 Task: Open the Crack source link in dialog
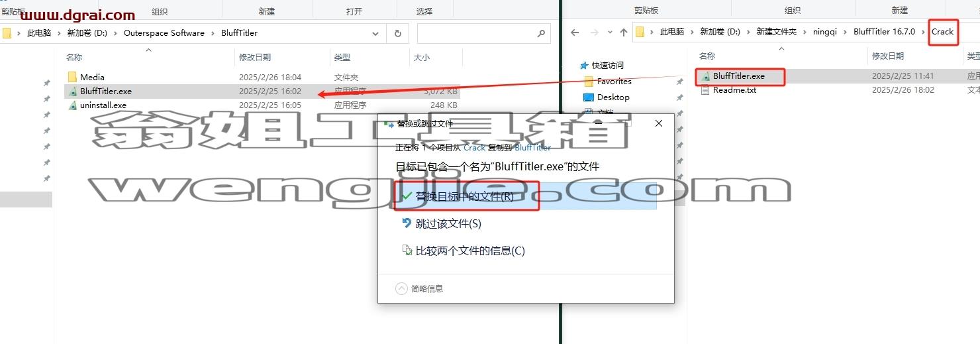point(474,147)
